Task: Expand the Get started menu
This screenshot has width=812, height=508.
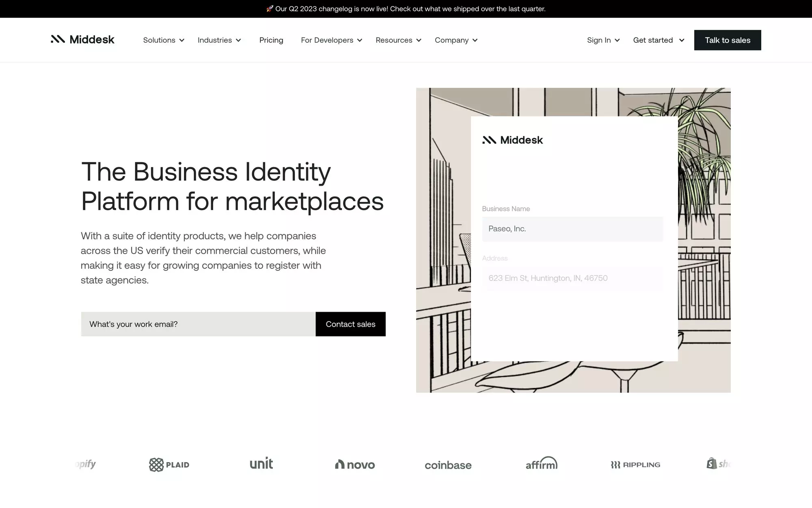Action: point(659,40)
